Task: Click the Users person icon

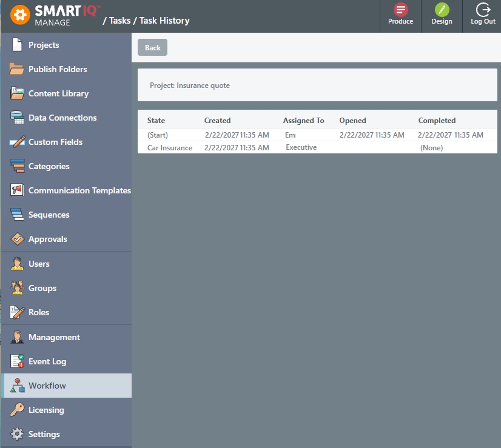Action: point(17,264)
